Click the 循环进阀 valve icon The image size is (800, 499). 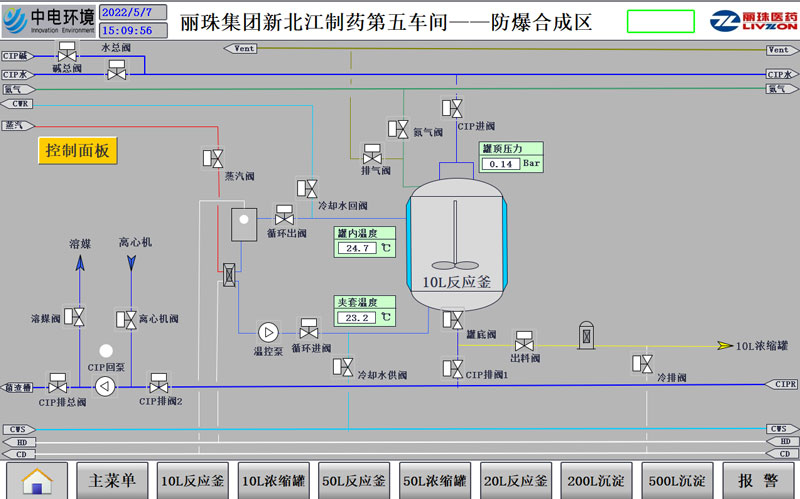(x=309, y=329)
